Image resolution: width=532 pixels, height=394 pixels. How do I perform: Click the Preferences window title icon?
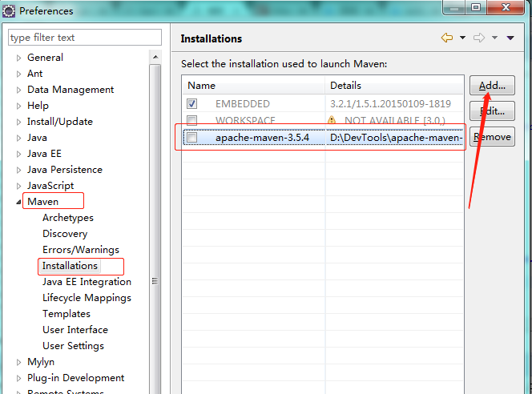pyautogui.click(x=9, y=11)
